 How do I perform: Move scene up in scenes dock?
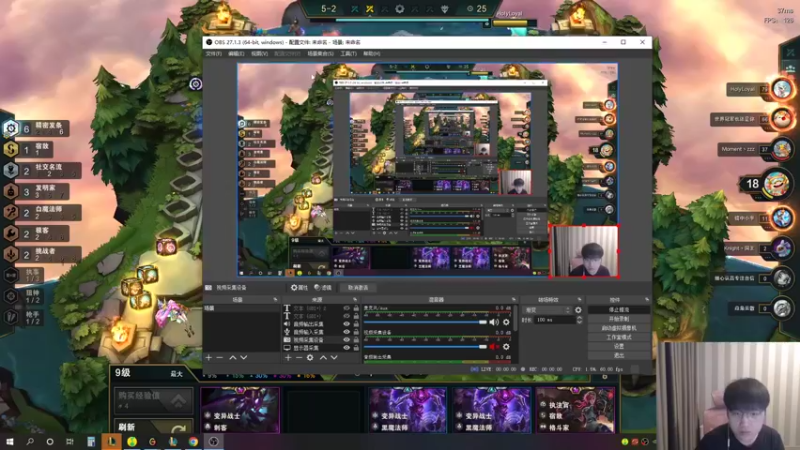click(233, 358)
